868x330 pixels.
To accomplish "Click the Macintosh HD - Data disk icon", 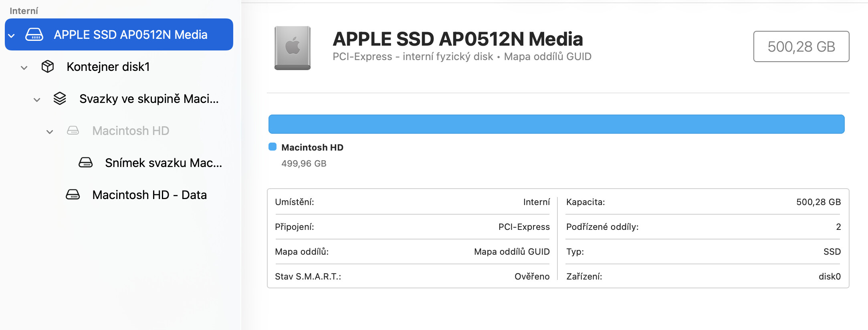I will (x=73, y=195).
